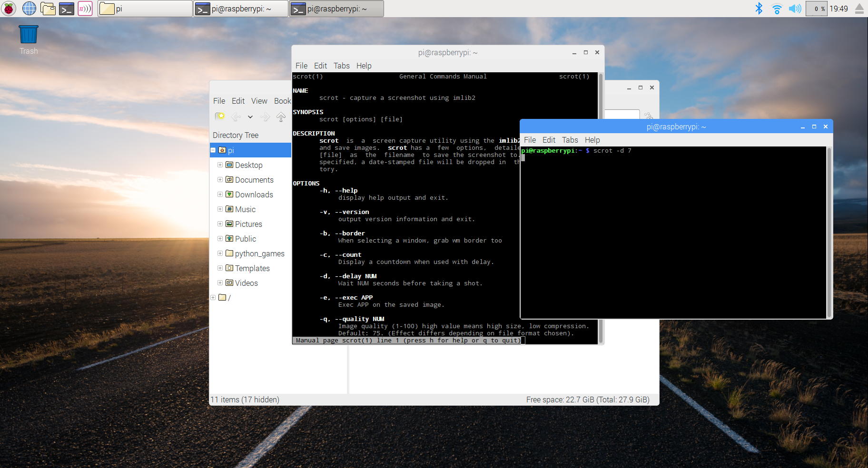Open the back-history dropdown arrow in file manager

[x=251, y=117]
